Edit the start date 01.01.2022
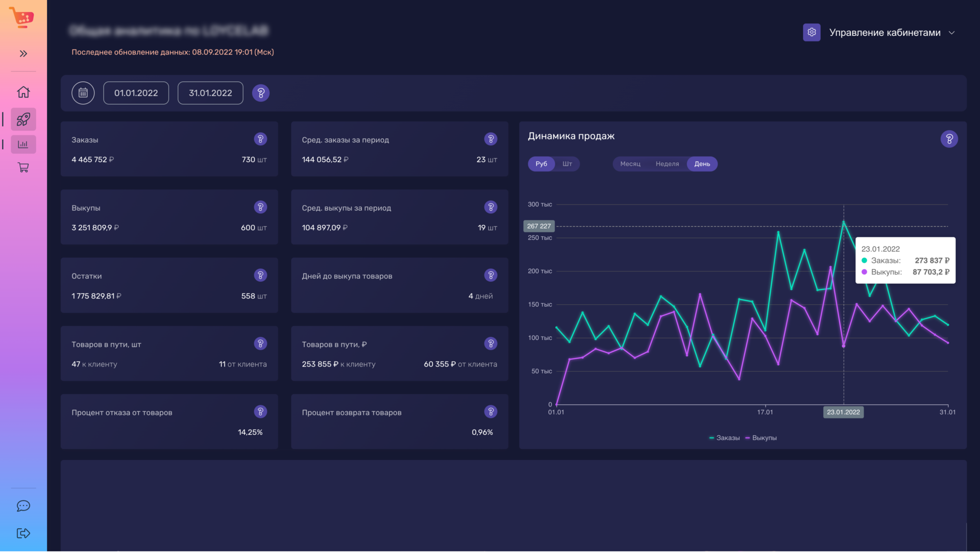The width and height of the screenshot is (980, 560). pyautogui.click(x=136, y=93)
